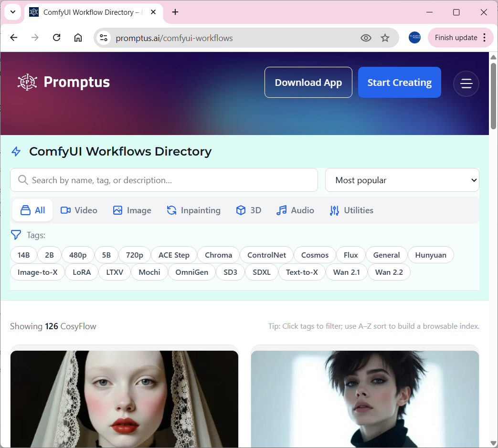Click the Download App button
Image resolution: width=498 pixels, height=448 pixels.
pos(308,82)
